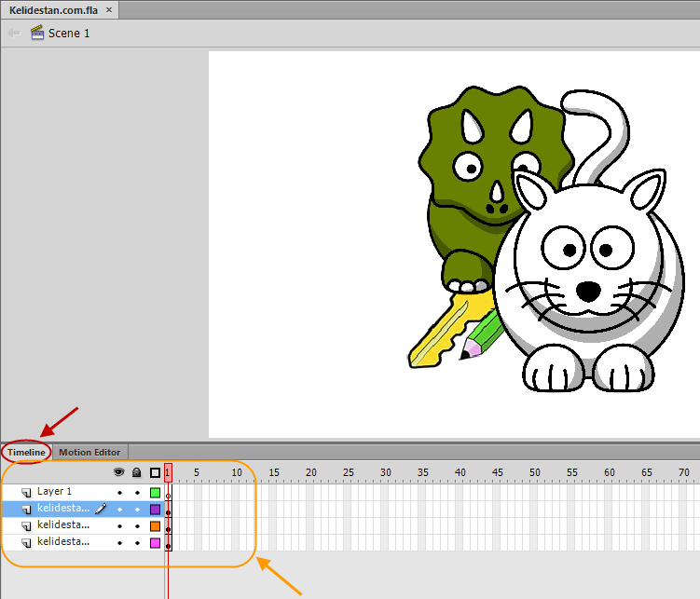The height and width of the screenshot is (599, 700).
Task: Click the padlock column header icon
Action: 137,472
